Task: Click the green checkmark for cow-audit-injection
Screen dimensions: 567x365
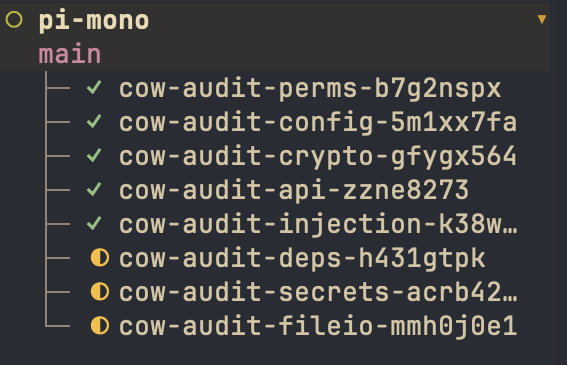Action: coord(94,224)
